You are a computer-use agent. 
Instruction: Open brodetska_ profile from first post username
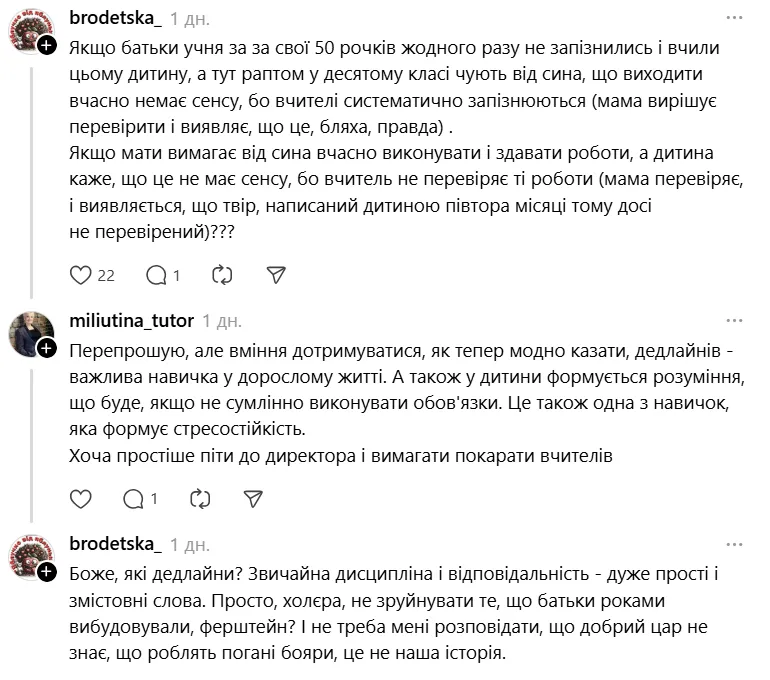(x=115, y=19)
